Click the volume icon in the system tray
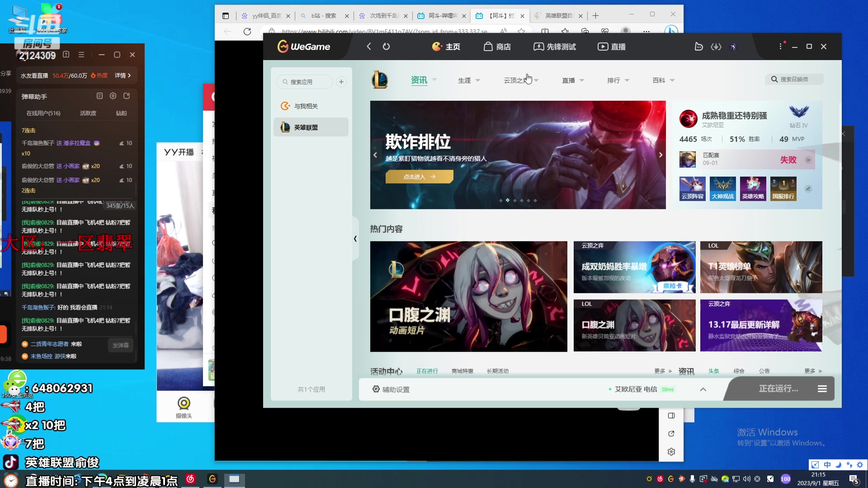 [x=746, y=479]
